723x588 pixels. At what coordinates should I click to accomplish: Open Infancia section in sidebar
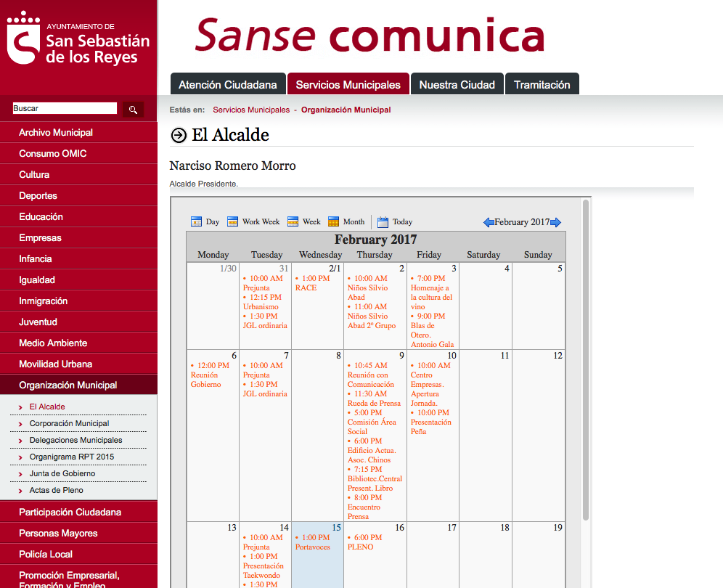pos(78,258)
